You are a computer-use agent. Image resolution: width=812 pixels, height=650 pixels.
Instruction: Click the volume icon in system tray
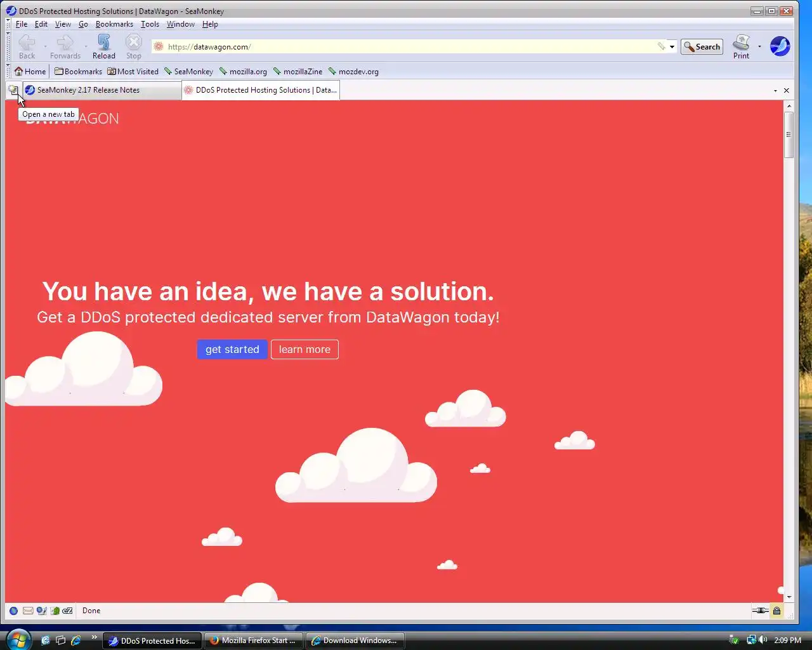tap(763, 640)
